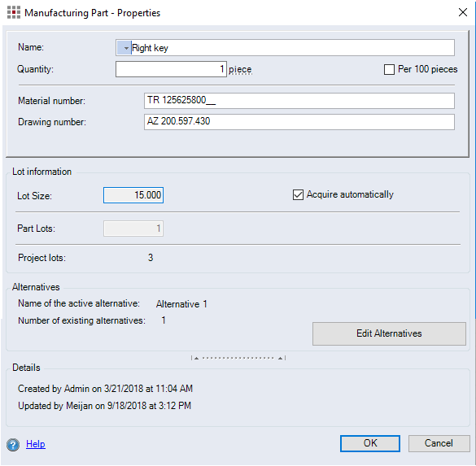The height and width of the screenshot is (466, 476).
Task: Click into the Name field containing Right key
Action: [x=285, y=48]
